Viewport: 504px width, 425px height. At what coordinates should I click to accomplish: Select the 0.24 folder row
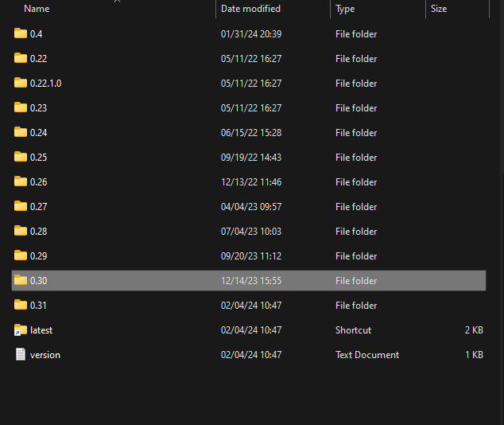tap(249, 133)
